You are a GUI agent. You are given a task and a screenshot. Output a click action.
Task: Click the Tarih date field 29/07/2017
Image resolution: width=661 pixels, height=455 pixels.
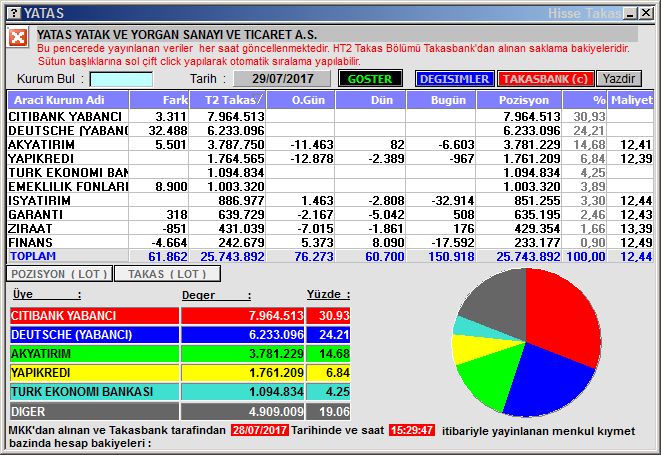282,79
